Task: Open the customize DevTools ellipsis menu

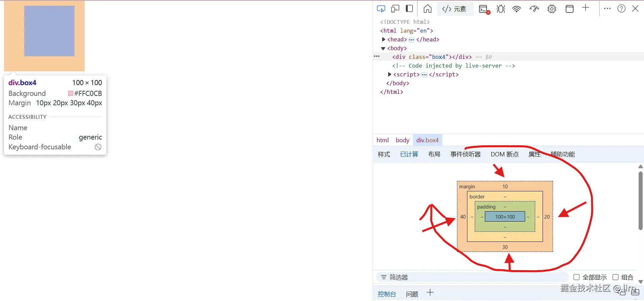Action: pyautogui.click(x=607, y=9)
